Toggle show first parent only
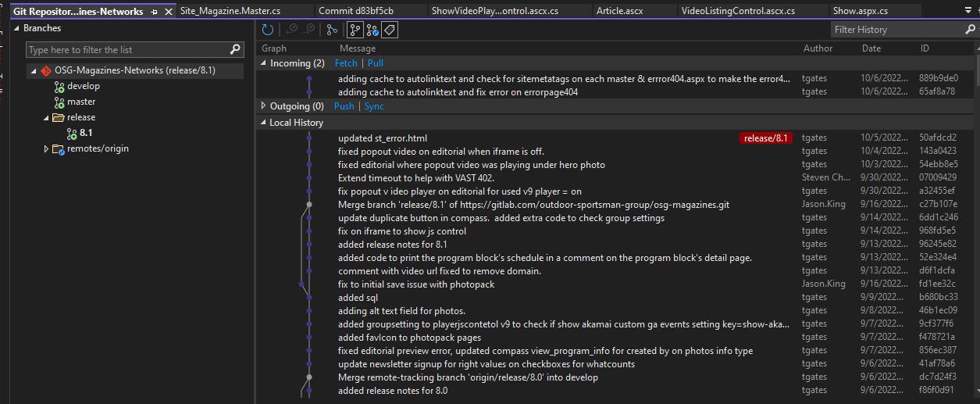The image size is (980, 404). [355, 30]
